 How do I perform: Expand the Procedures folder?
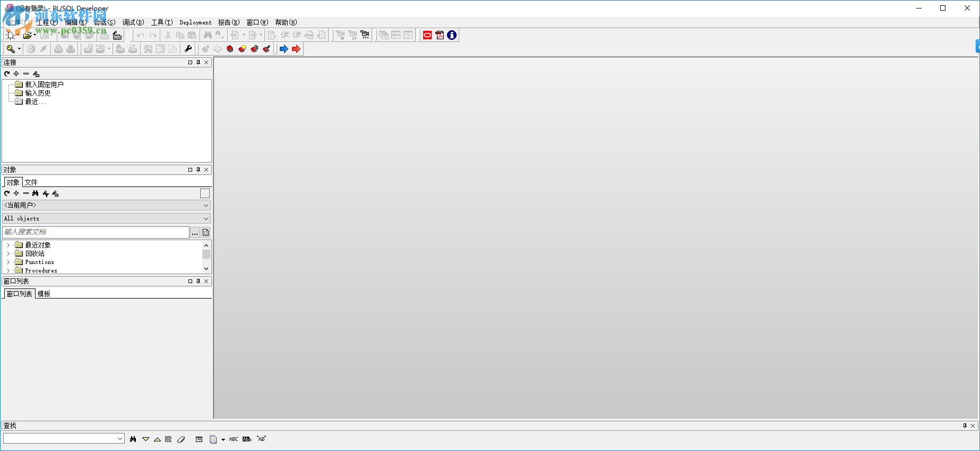pos(8,270)
